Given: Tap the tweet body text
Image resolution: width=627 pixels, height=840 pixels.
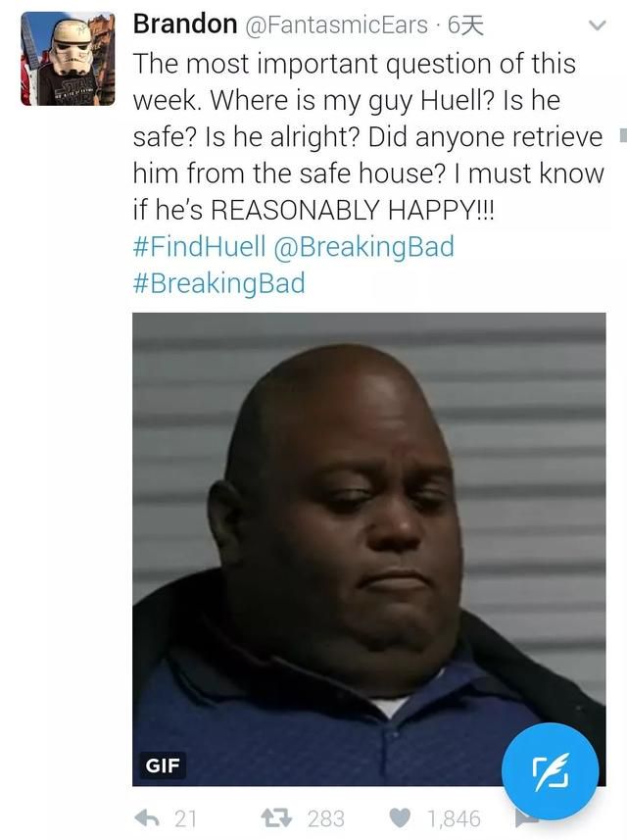Looking at the screenshot, I should 368,136.
